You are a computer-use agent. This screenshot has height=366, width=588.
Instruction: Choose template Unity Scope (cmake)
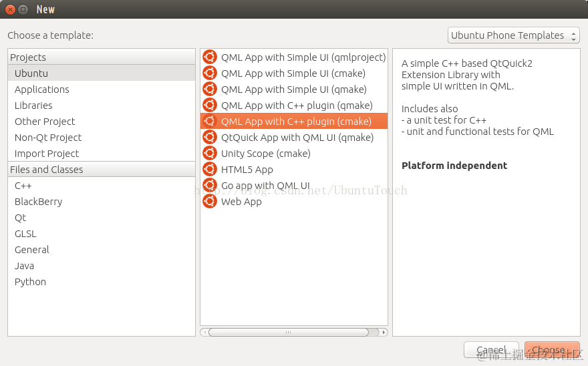pos(294,154)
